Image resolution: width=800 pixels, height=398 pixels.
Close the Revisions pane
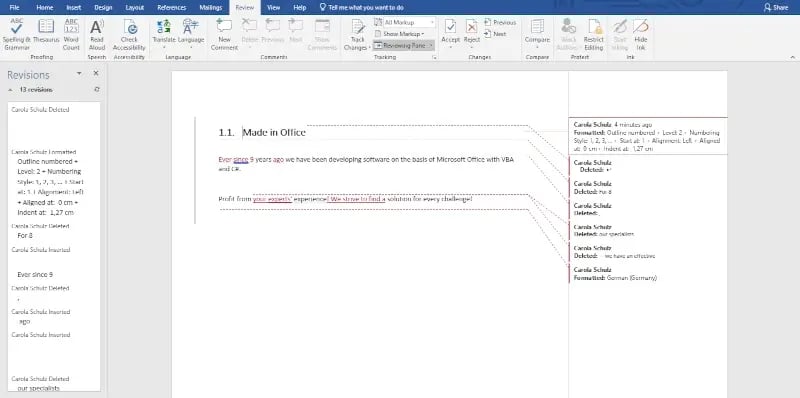coord(95,73)
